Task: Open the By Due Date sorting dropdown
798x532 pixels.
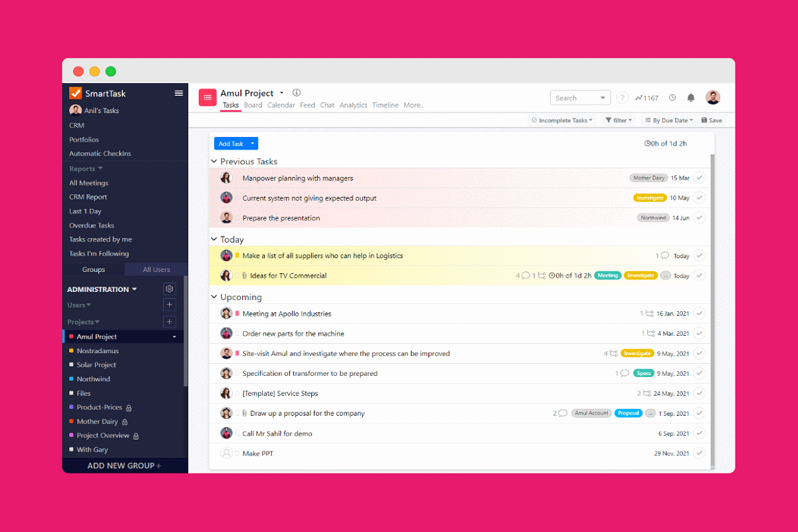Action: pos(668,120)
